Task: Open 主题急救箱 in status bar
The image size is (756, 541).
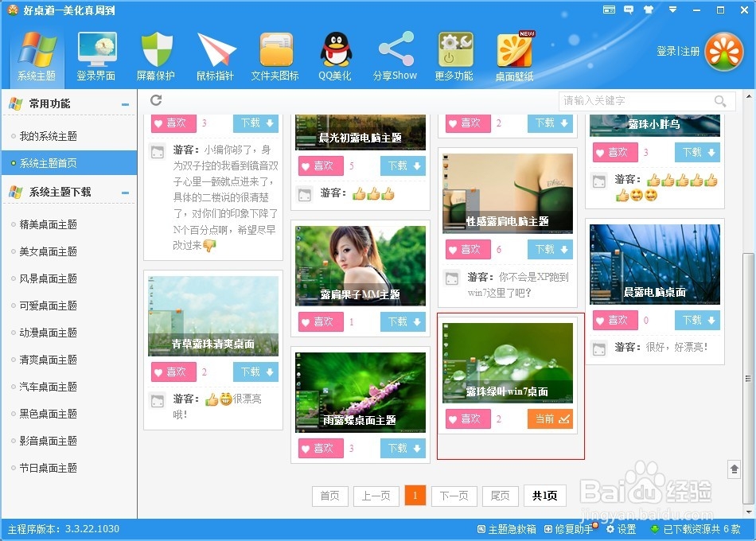Action: 507,529
